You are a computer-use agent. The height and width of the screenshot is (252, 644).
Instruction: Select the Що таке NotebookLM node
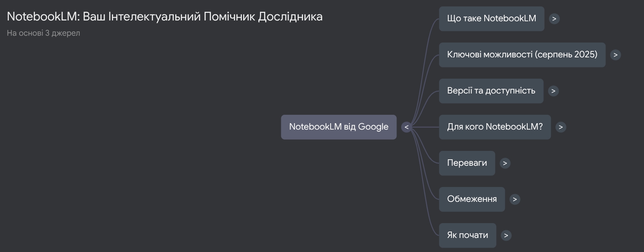(x=492, y=19)
